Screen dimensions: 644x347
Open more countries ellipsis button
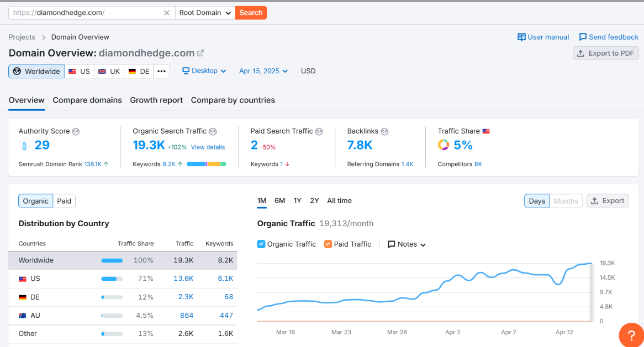pos(161,71)
